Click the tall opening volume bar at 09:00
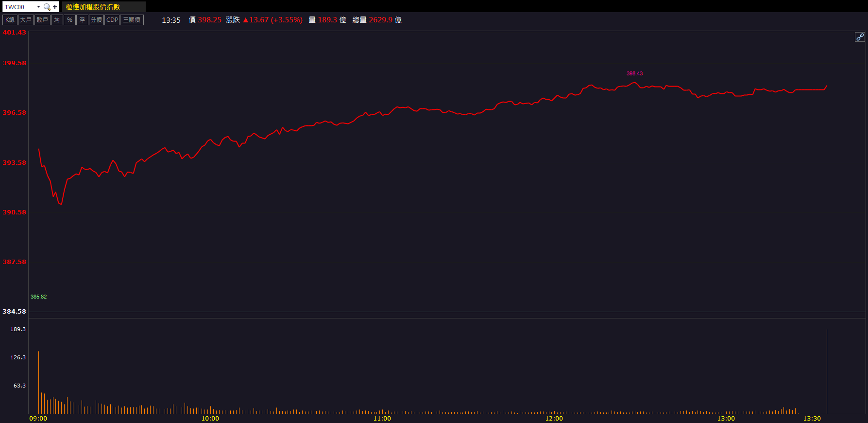The height and width of the screenshot is (423, 868). (x=38, y=383)
